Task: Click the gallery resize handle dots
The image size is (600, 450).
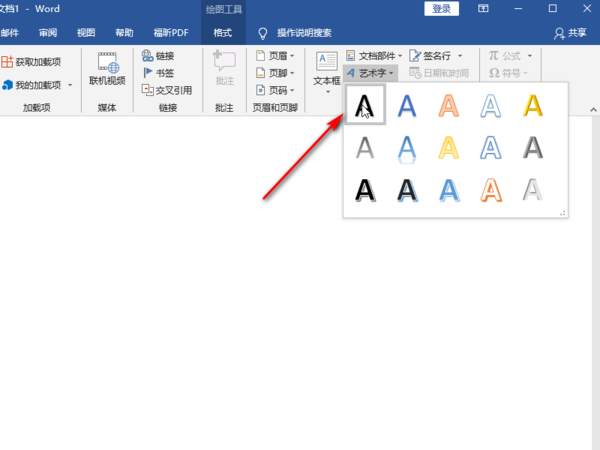Action: (562, 213)
